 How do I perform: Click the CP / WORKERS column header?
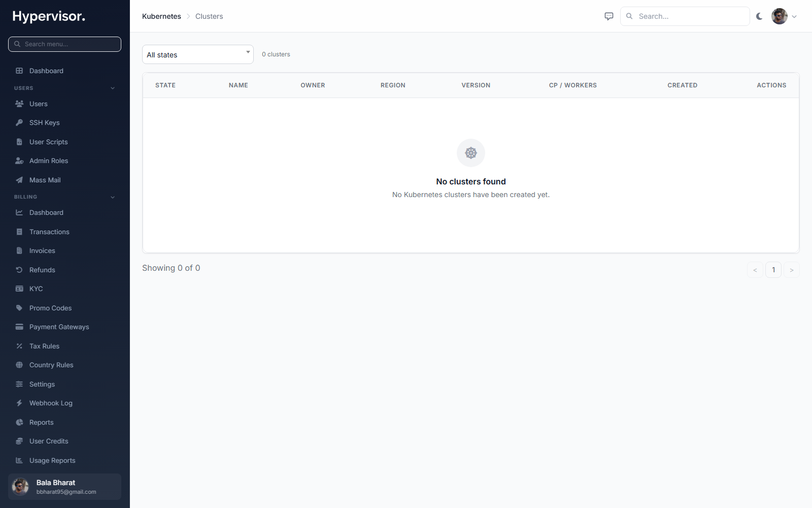[x=573, y=85]
